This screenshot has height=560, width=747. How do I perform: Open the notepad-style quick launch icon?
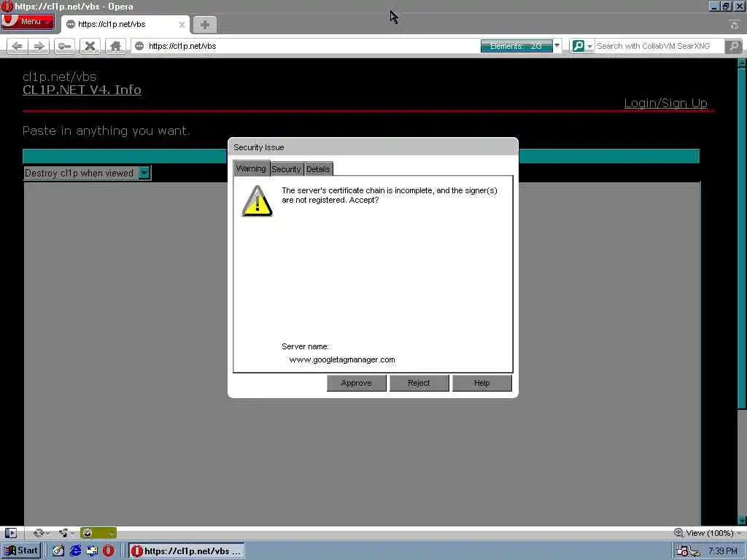click(58, 551)
